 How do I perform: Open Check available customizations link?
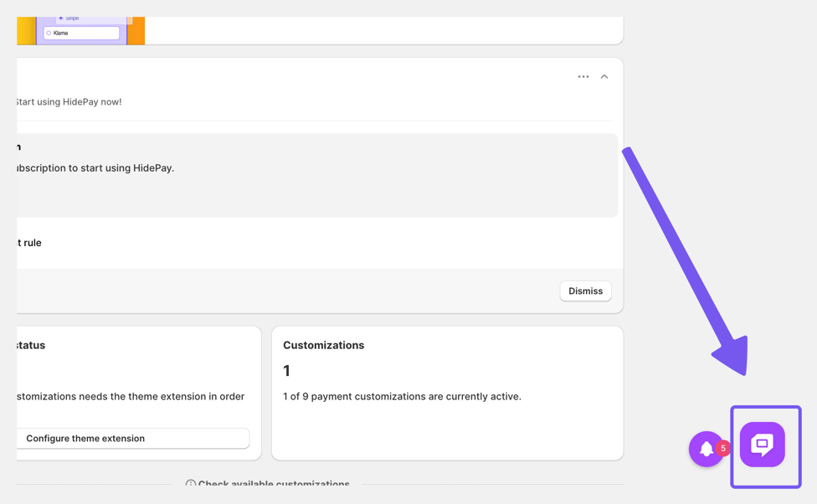click(274, 485)
